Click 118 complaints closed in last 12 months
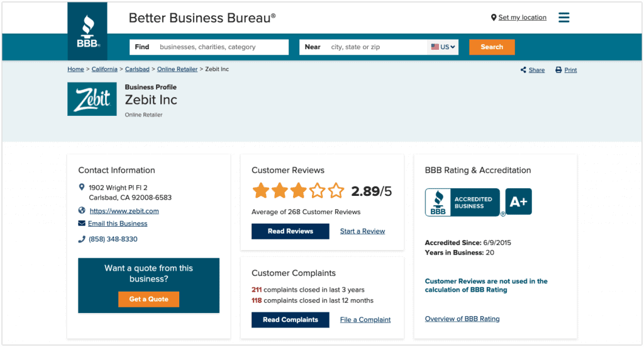The height and width of the screenshot is (347, 644). click(x=313, y=300)
